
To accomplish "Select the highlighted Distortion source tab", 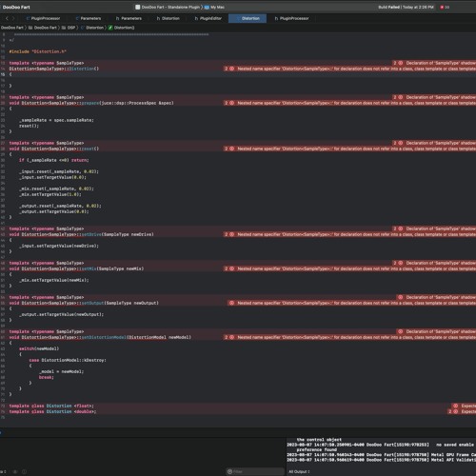I will click(x=248, y=18).
